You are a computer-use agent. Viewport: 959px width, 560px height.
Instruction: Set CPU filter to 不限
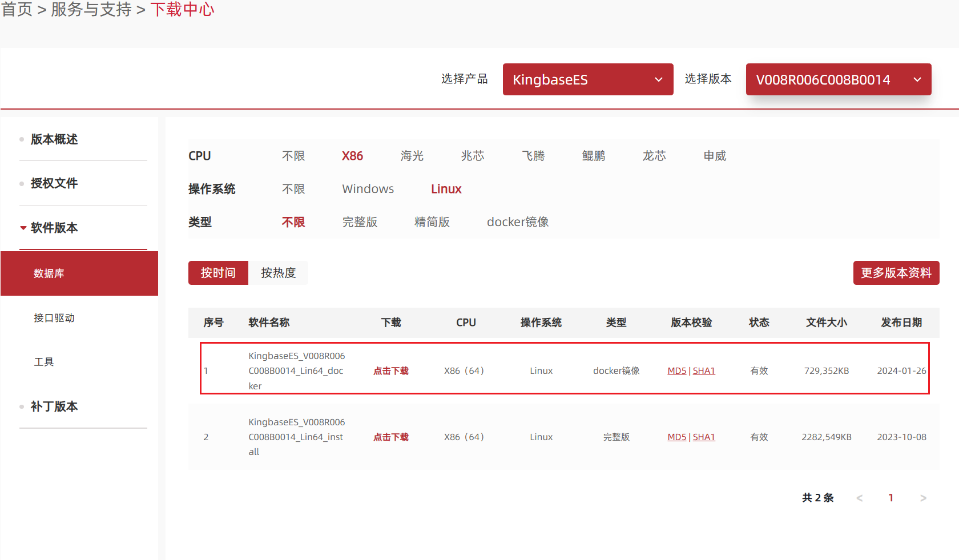[293, 156]
